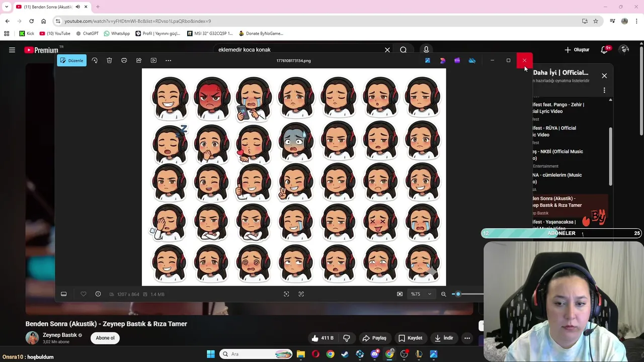Open the MSI 32" G32CQ5P bookmark

210,34
